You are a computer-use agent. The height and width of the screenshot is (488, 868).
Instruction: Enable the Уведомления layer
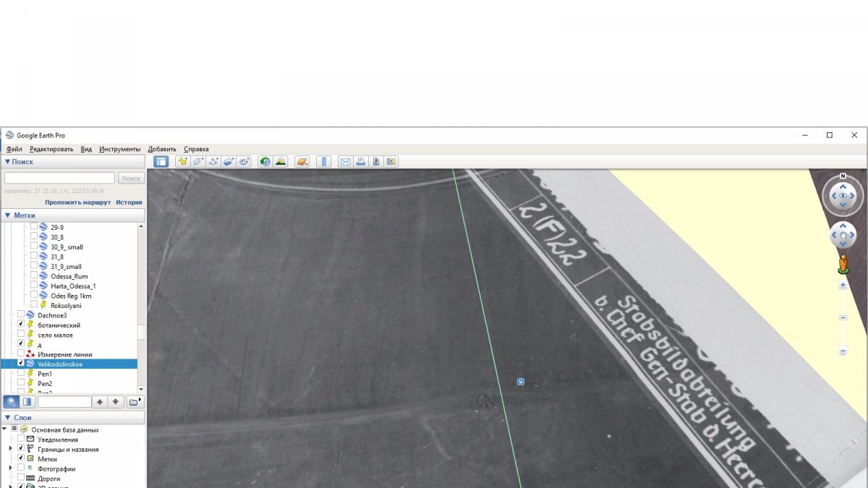[20, 439]
